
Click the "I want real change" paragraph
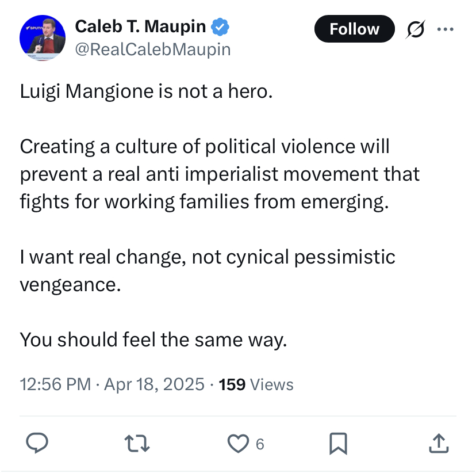208,270
